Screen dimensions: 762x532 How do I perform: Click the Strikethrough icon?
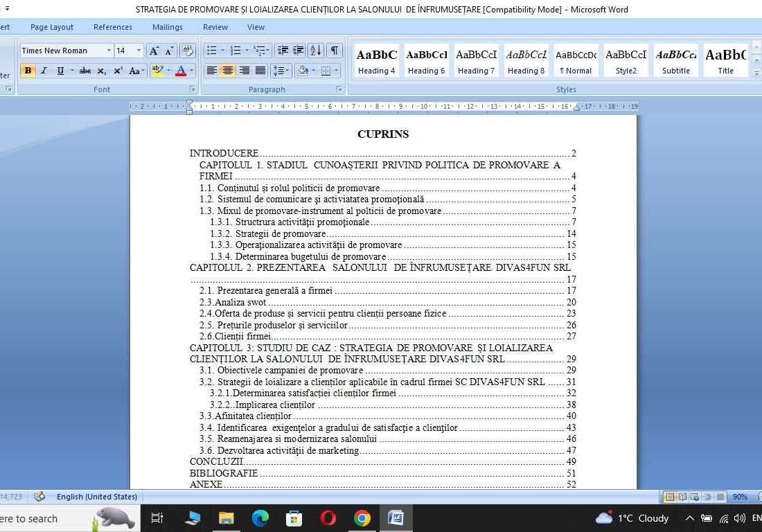(86, 71)
